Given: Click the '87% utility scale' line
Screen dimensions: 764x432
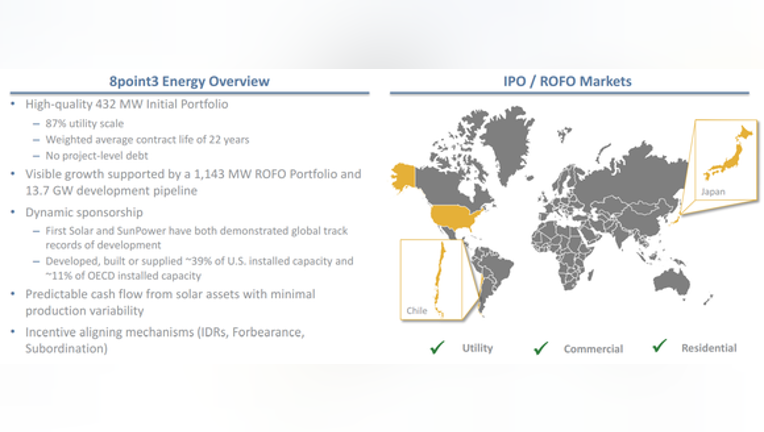Looking at the screenshot, I should [85, 123].
